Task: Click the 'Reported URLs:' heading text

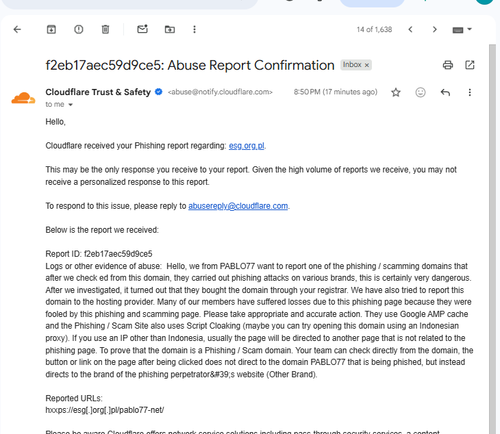Action: click(x=74, y=398)
